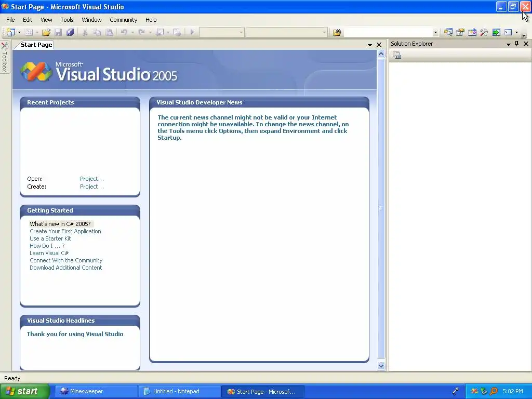Click the Solution Explorer Properties icon
Image resolution: width=532 pixels, height=399 pixels.
coord(397,55)
